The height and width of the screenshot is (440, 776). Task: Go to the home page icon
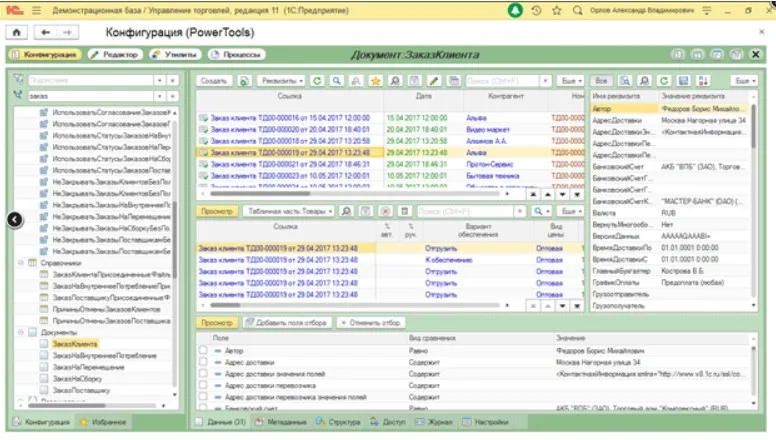click(x=16, y=32)
